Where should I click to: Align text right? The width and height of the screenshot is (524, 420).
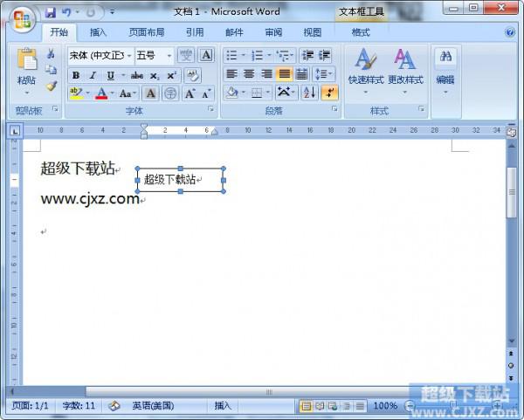[266, 74]
